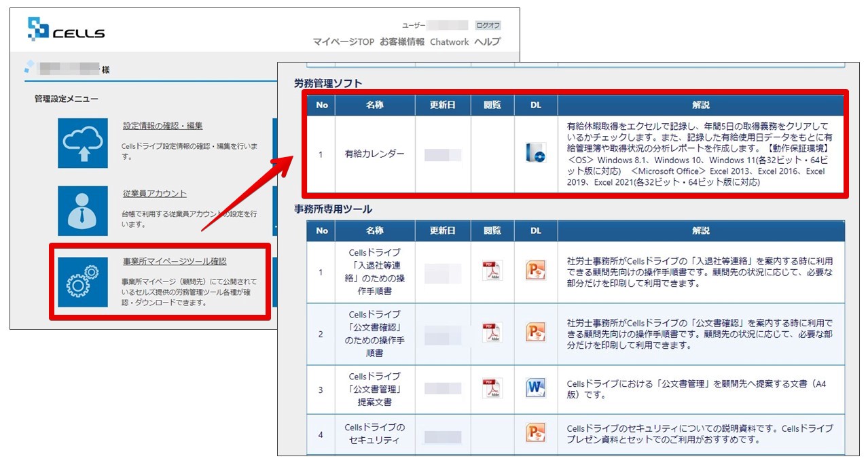This screenshot has width=868, height=463.
Task: Download PowerPoint of Cellsドライブのセキュリティ
Action: click(536, 433)
